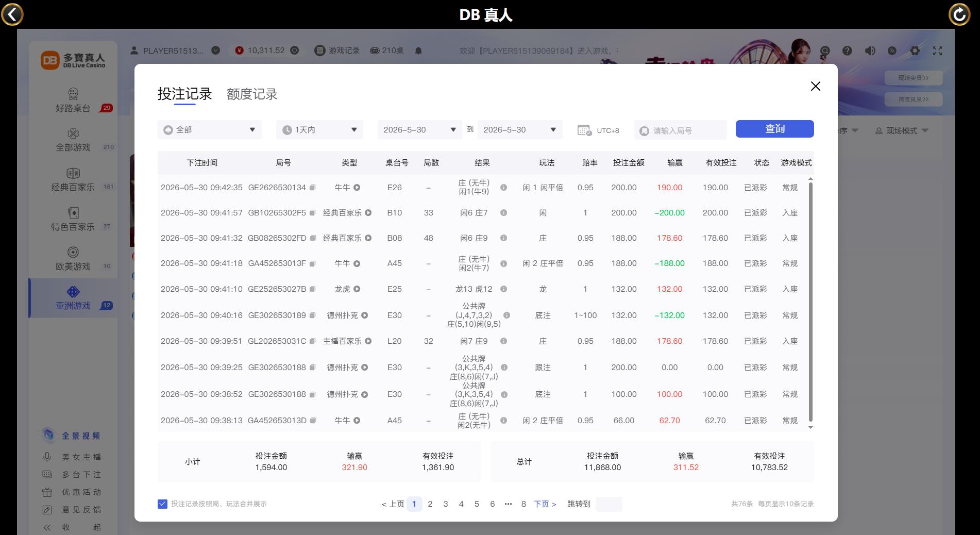The image size is (980, 535).
Task: Open the 现场模式 dropdown
Action: [902, 131]
